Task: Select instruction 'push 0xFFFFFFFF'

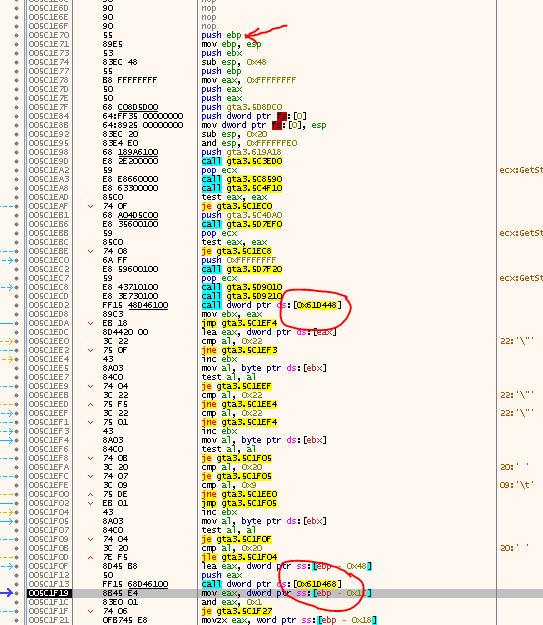Action: click(238, 260)
